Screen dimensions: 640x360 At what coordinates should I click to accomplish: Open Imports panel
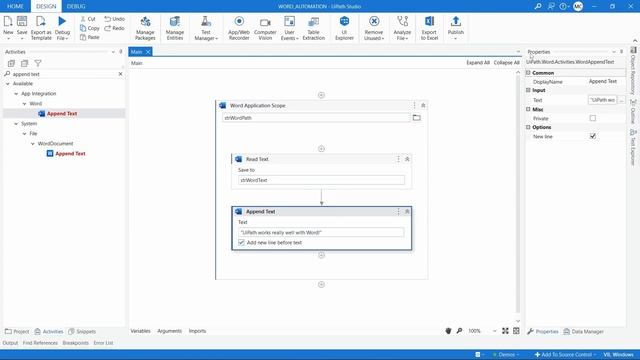[x=197, y=331]
